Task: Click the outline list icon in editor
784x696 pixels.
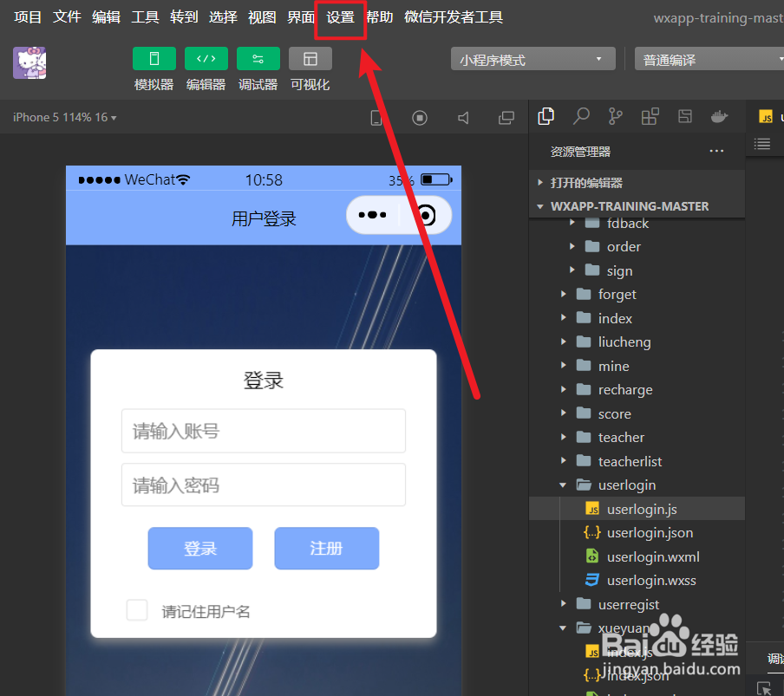Action: [x=762, y=145]
